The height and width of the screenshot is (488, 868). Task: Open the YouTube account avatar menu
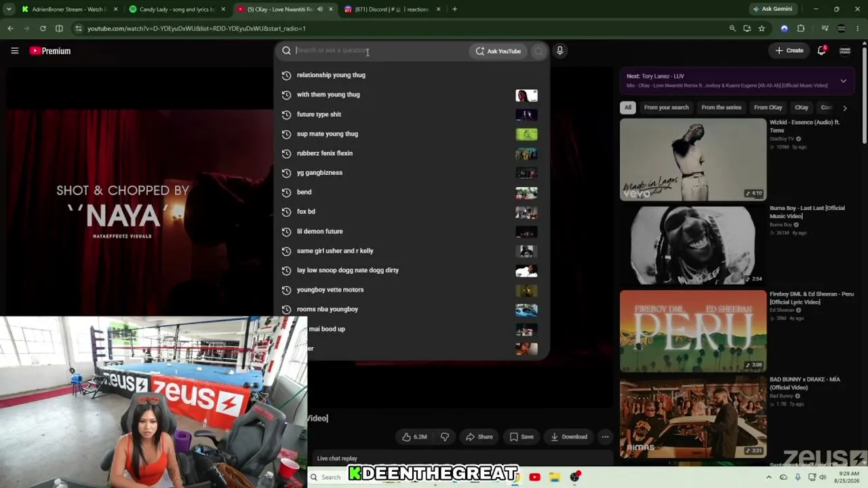tap(845, 51)
